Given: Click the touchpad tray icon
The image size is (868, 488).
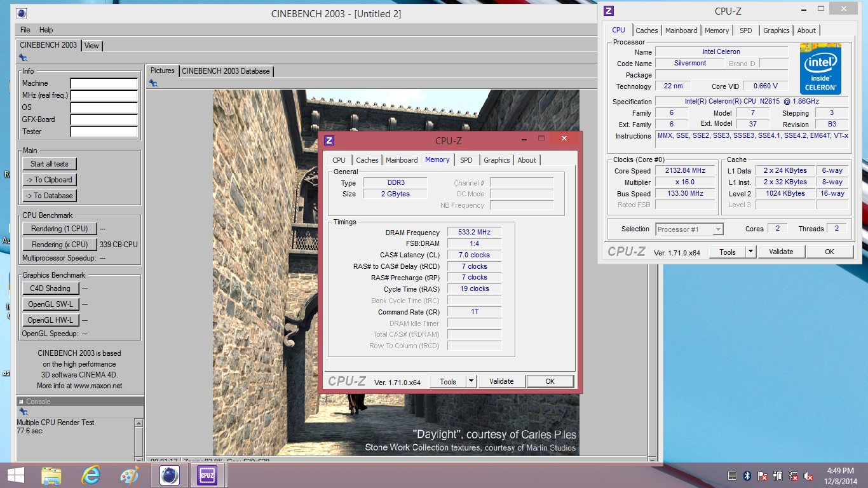Looking at the screenshot, I should [x=732, y=476].
